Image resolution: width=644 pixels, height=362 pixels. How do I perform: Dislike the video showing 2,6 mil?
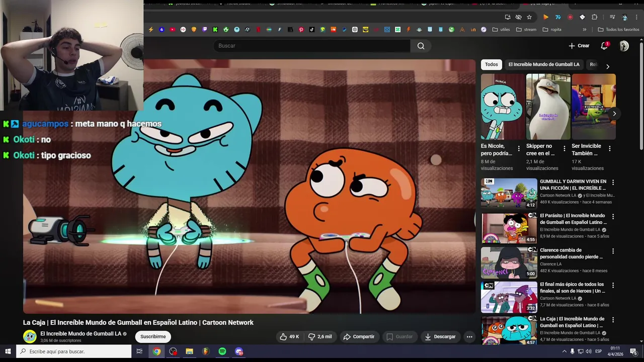(x=320, y=336)
